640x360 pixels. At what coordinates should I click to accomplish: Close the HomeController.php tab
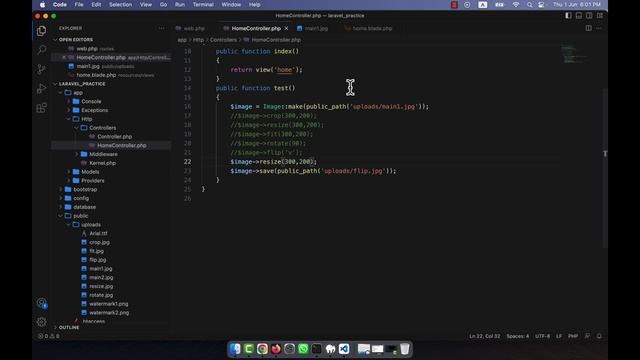pyautogui.click(x=287, y=28)
